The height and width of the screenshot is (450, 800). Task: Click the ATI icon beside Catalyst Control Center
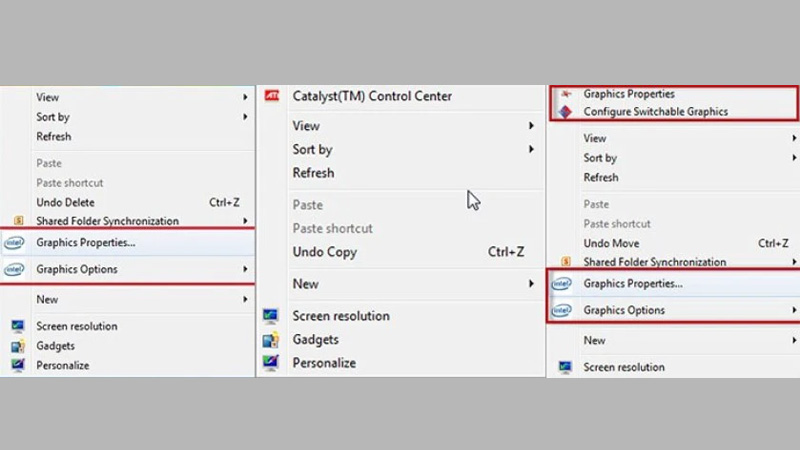[271, 96]
